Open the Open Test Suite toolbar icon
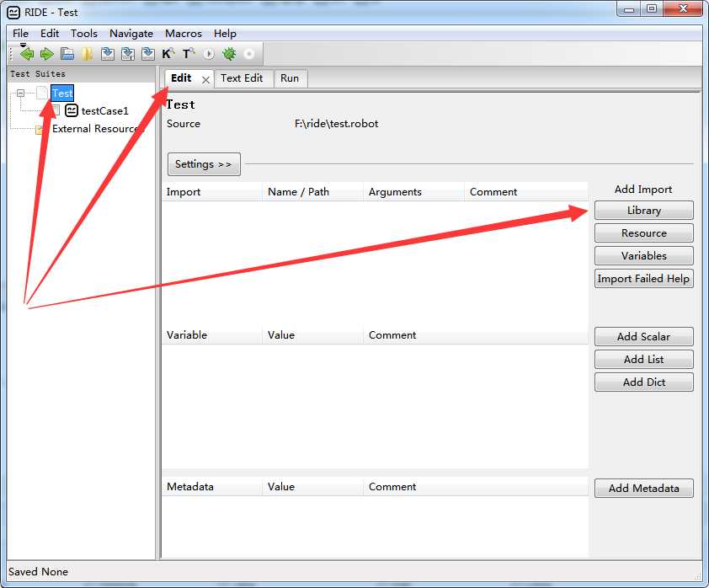The width and height of the screenshot is (709, 588). tap(67, 54)
